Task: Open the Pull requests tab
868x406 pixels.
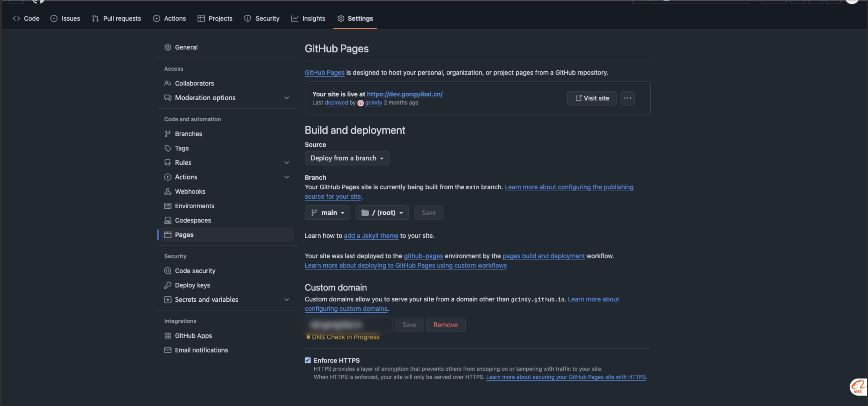Action: pyautogui.click(x=117, y=18)
